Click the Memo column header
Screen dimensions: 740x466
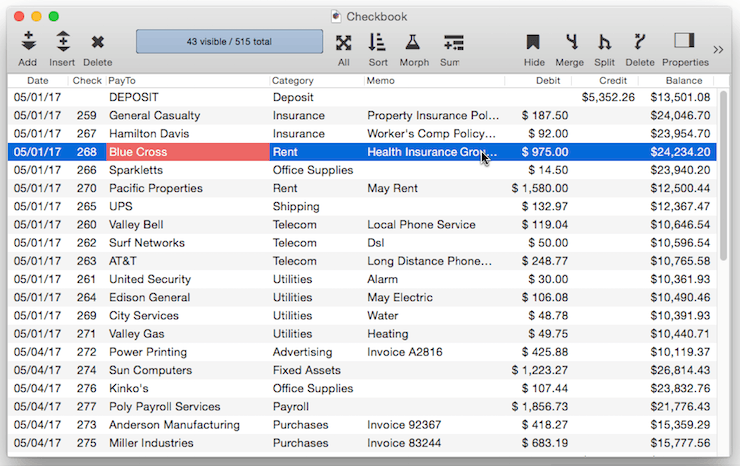[380, 81]
